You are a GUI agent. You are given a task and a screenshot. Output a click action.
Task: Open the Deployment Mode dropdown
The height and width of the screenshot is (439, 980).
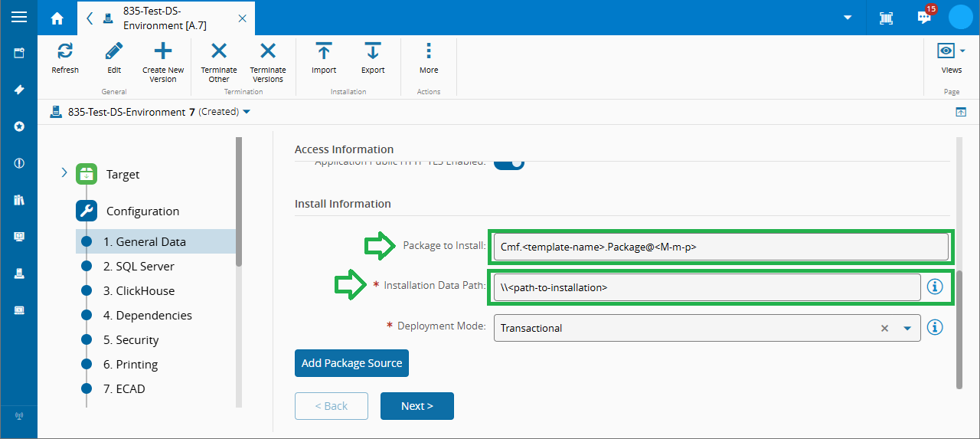(x=907, y=328)
